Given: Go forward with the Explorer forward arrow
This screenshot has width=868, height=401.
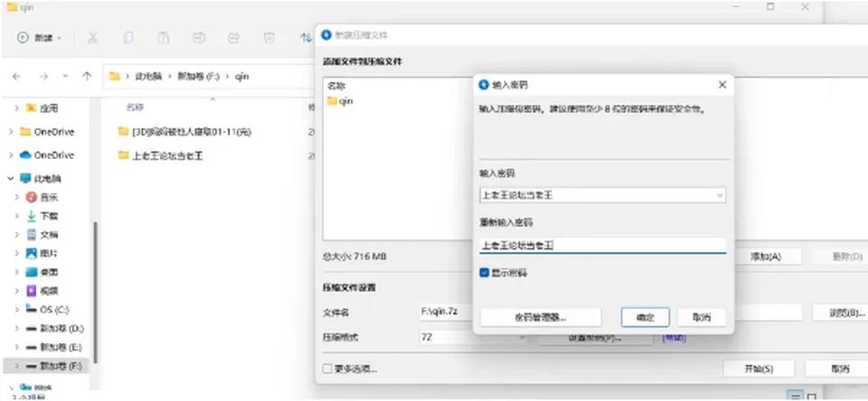Looking at the screenshot, I should point(43,77).
